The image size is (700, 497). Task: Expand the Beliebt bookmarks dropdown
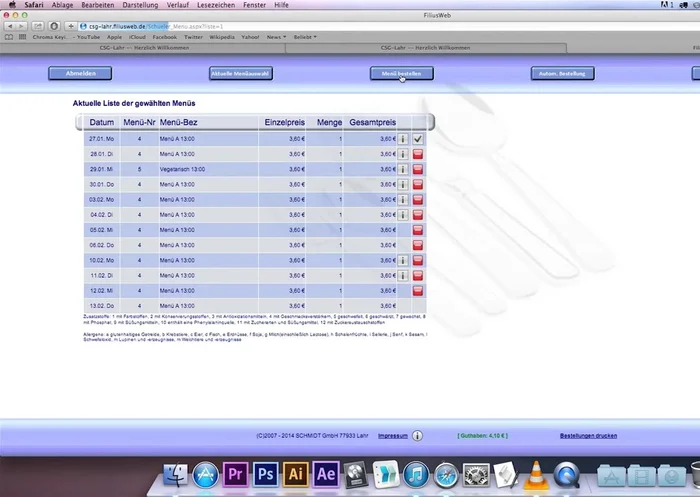coord(305,37)
